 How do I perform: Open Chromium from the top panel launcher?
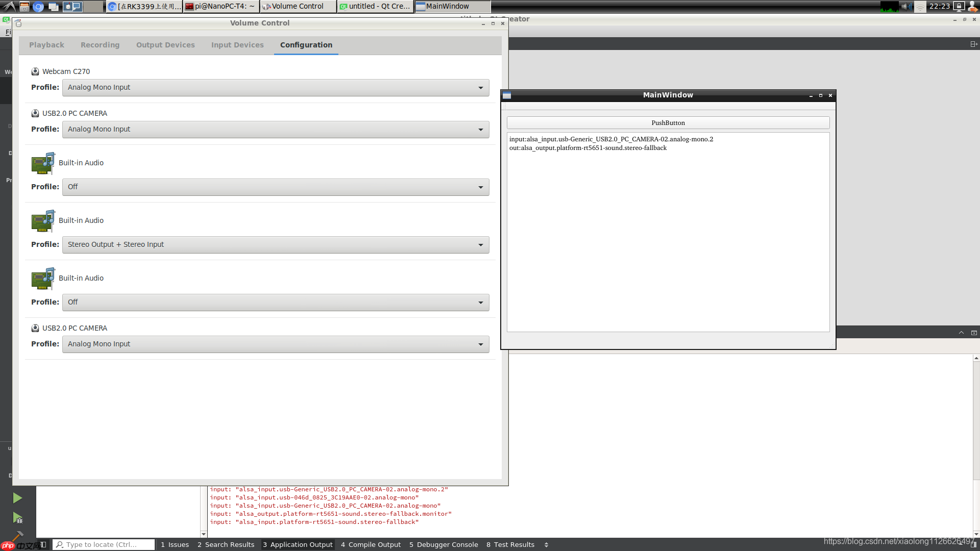coord(38,7)
